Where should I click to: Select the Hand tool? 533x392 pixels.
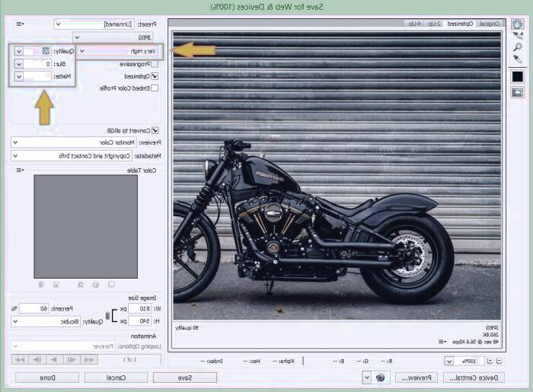point(517,24)
